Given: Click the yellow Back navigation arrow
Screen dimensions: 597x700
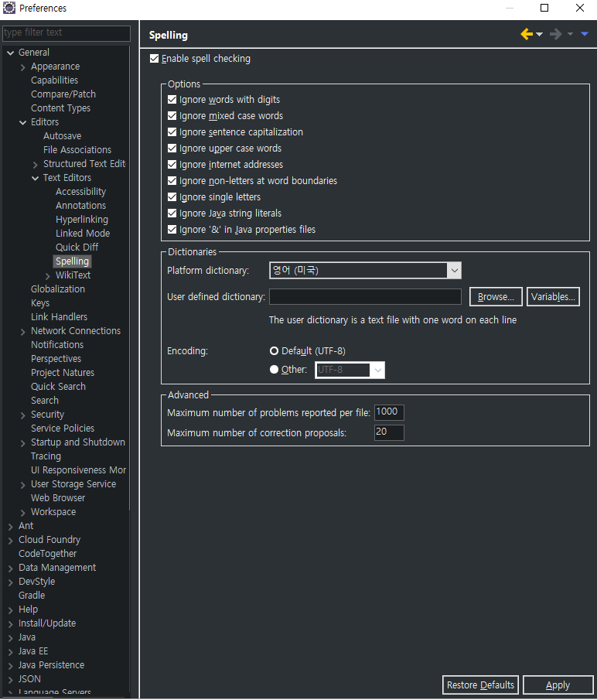Looking at the screenshot, I should pos(527,34).
